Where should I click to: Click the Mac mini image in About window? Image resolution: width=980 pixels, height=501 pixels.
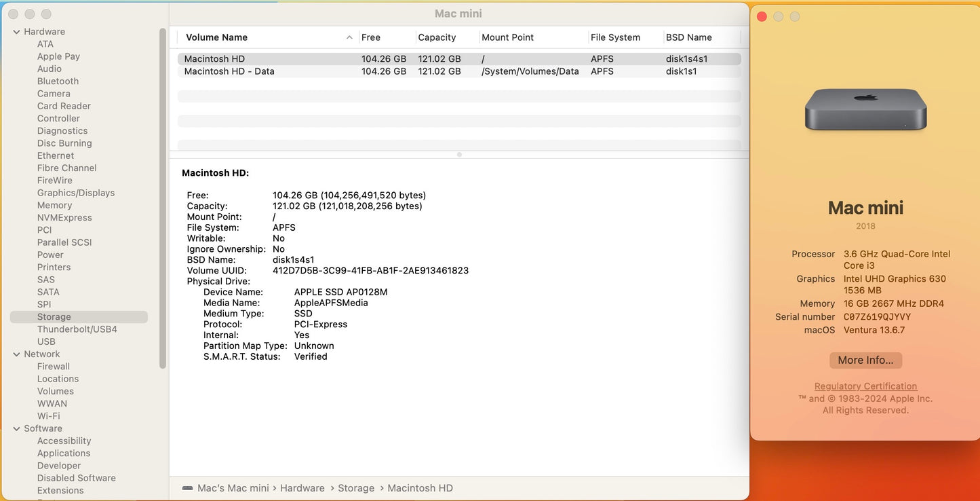point(865,109)
